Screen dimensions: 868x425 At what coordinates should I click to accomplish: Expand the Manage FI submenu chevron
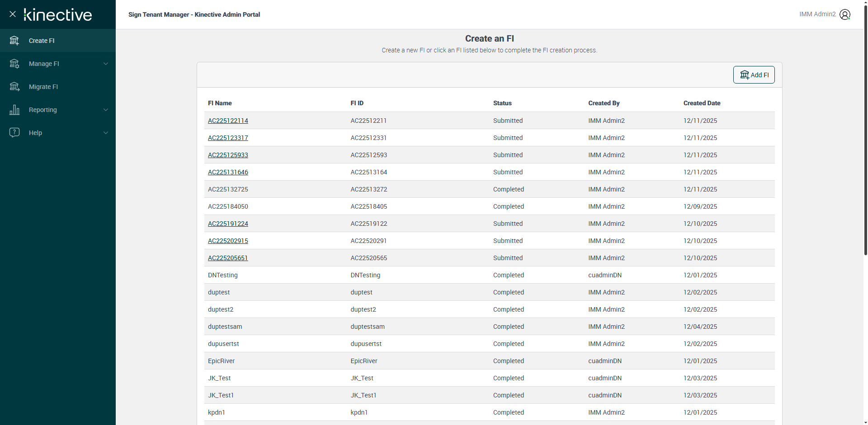coord(106,64)
